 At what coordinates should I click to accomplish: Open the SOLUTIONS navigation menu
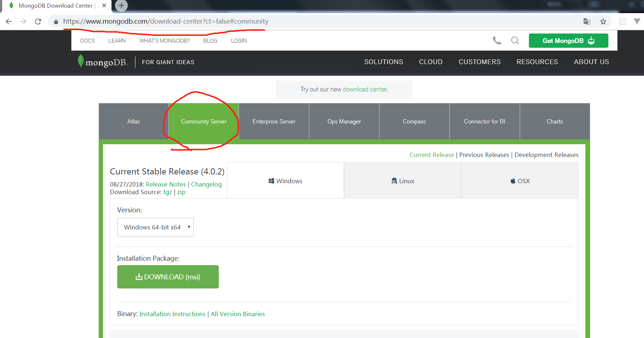coord(384,62)
